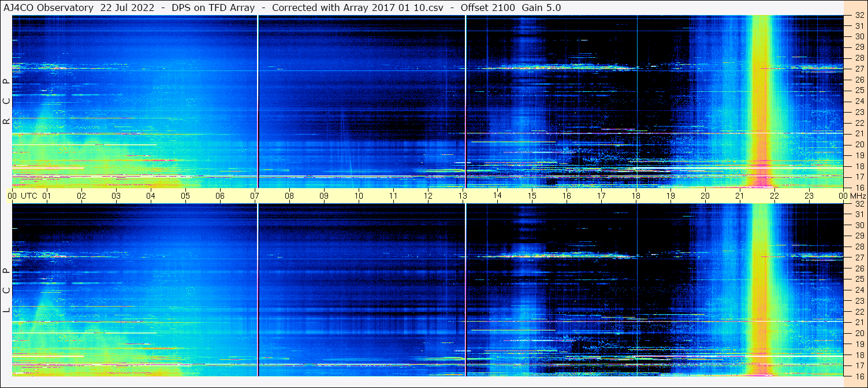Click the LCP vertical label on the lower panel
Viewport: 868px width, 388px height.
click(x=6, y=290)
